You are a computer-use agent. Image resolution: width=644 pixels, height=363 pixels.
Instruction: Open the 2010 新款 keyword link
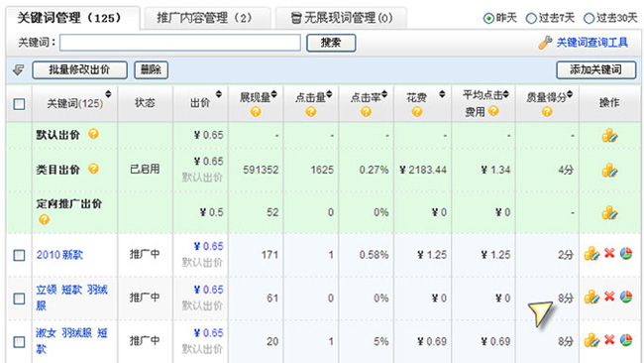pos(59,255)
